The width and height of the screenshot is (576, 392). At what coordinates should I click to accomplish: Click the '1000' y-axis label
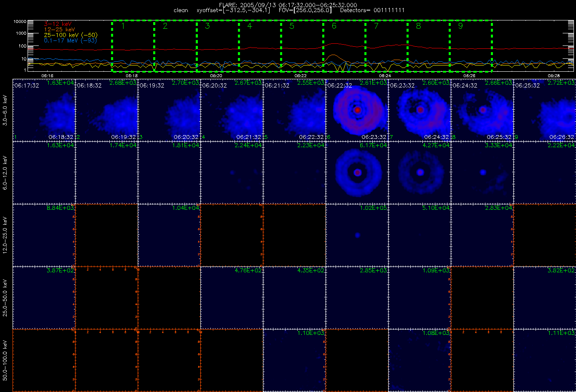21,33
